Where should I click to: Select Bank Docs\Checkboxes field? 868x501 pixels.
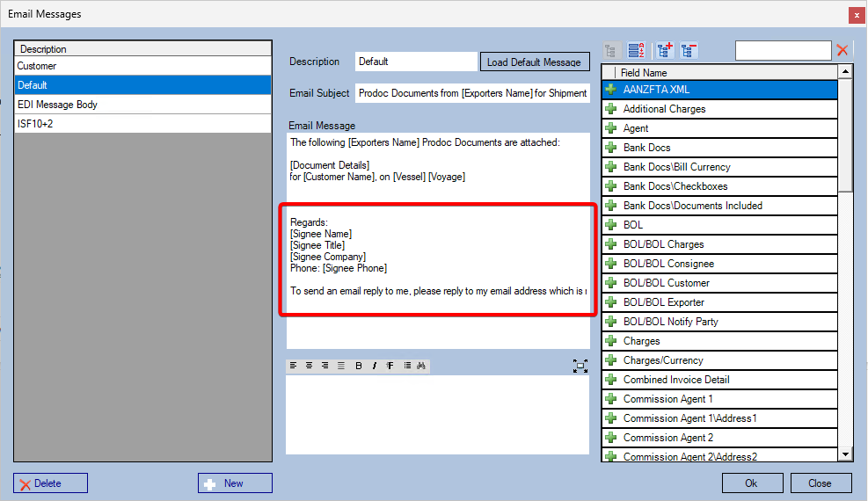[719, 186]
